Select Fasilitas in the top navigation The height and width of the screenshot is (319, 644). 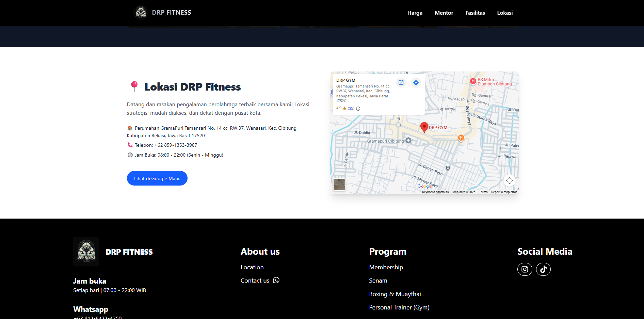(x=475, y=13)
